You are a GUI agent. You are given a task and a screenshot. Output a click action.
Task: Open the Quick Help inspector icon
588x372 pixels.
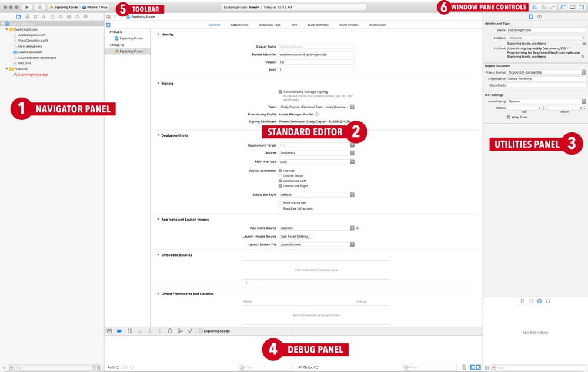pyautogui.click(x=539, y=16)
